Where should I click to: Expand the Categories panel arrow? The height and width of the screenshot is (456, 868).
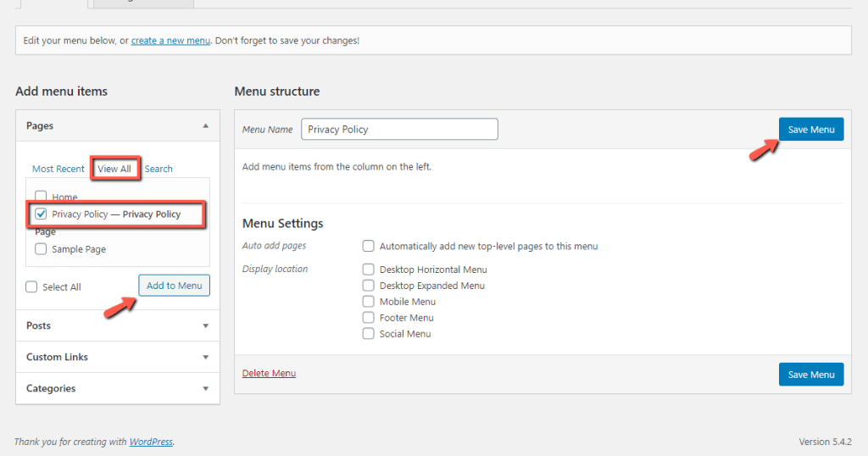[205, 389]
